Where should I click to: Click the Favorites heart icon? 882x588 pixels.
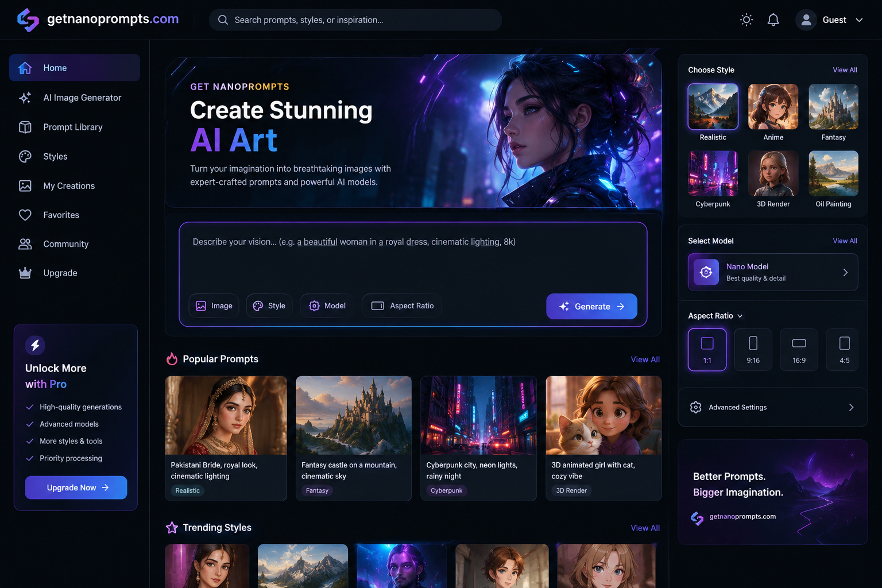pos(25,215)
